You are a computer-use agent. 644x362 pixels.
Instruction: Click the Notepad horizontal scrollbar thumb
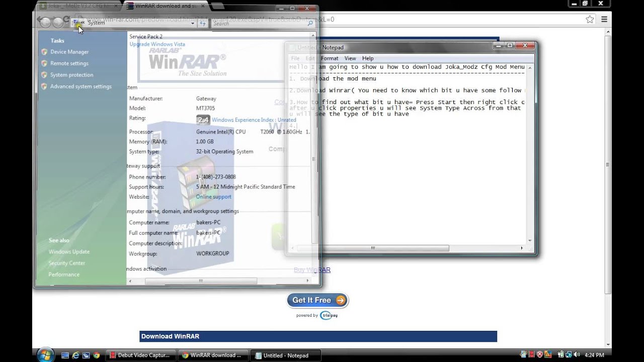pos(373,248)
